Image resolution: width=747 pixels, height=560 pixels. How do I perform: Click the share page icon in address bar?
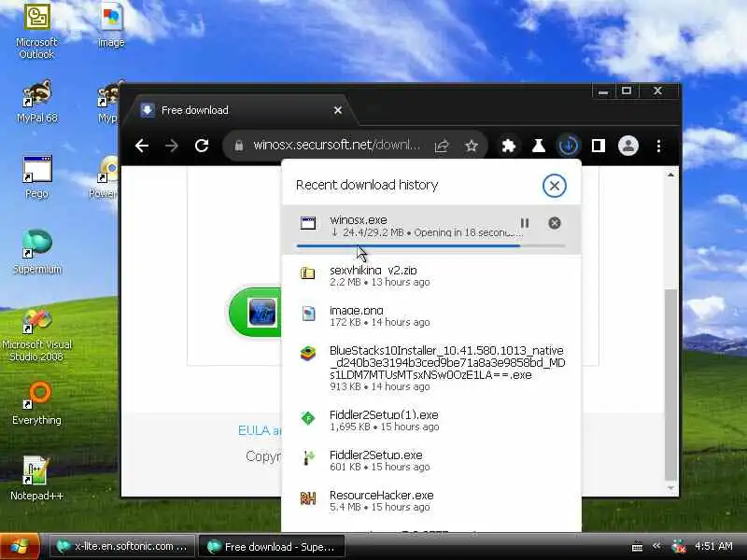coord(442,146)
